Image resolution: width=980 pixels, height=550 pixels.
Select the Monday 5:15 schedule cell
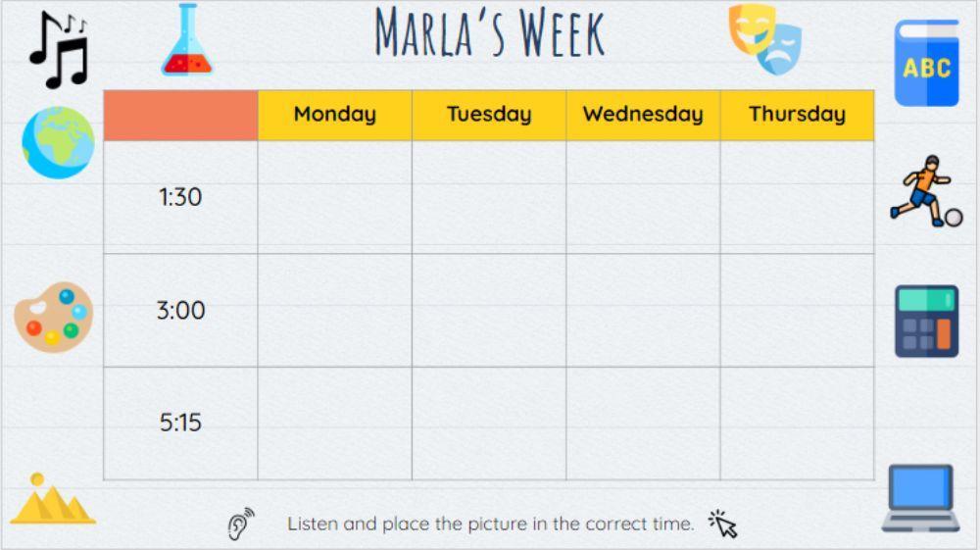(335, 424)
